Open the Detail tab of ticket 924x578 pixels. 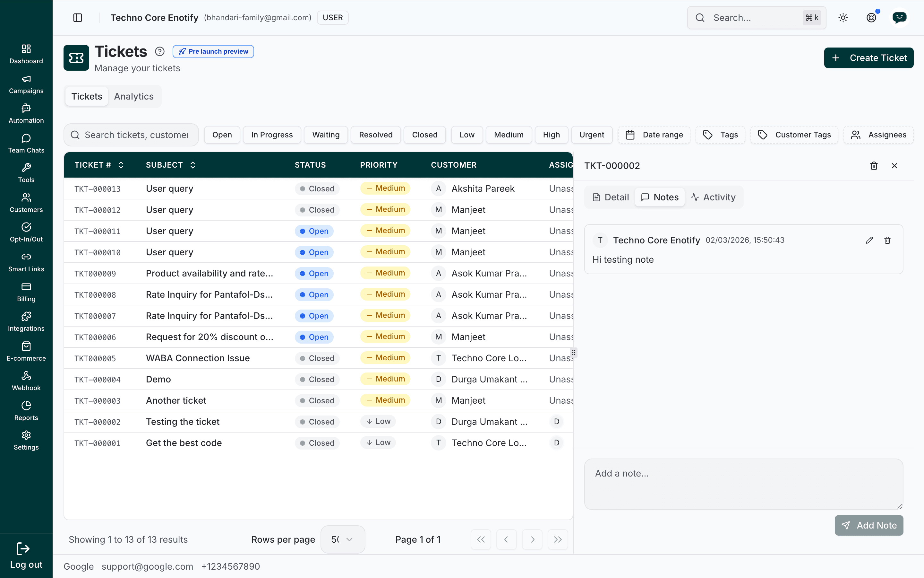tap(611, 197)
